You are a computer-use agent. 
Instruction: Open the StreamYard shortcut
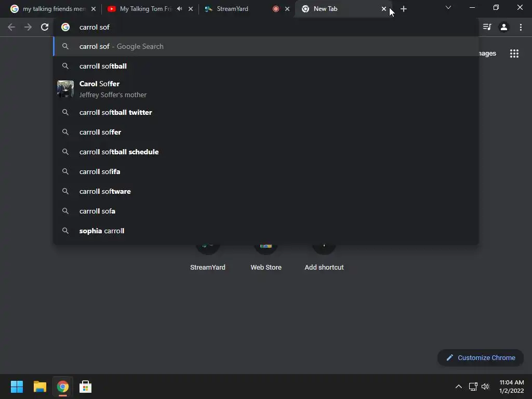pos(208,257)
